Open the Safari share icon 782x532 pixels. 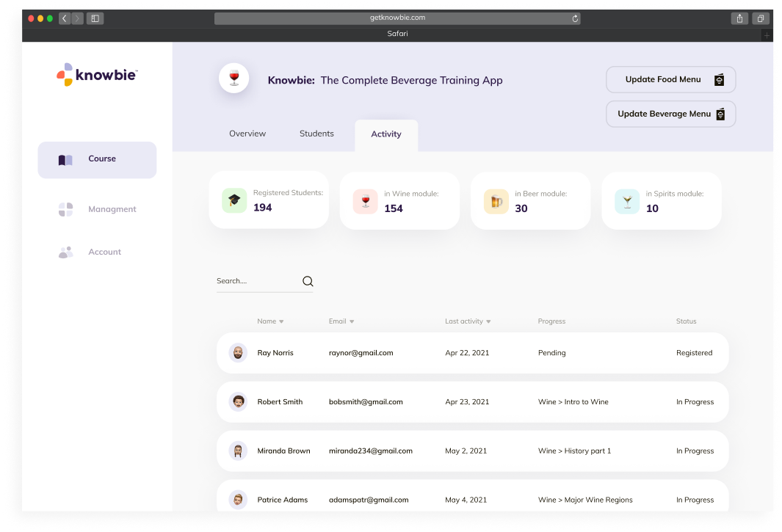(x=739, y=18)
